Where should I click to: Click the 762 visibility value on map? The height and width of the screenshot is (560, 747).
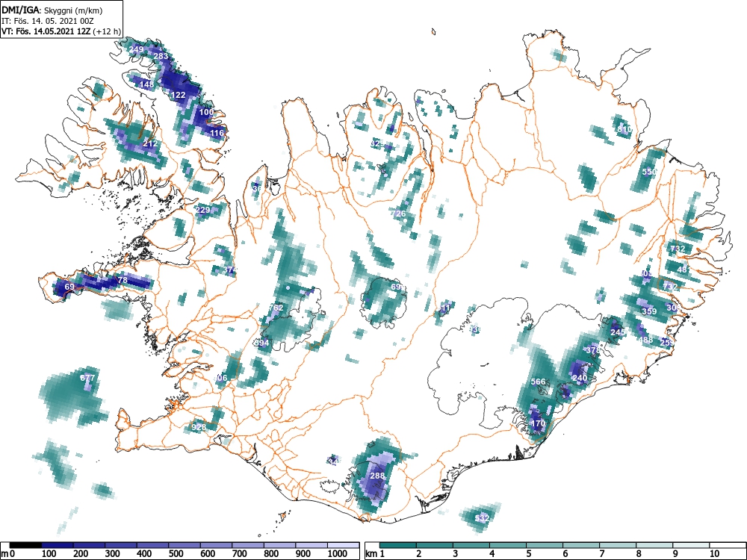click(276, 308)
